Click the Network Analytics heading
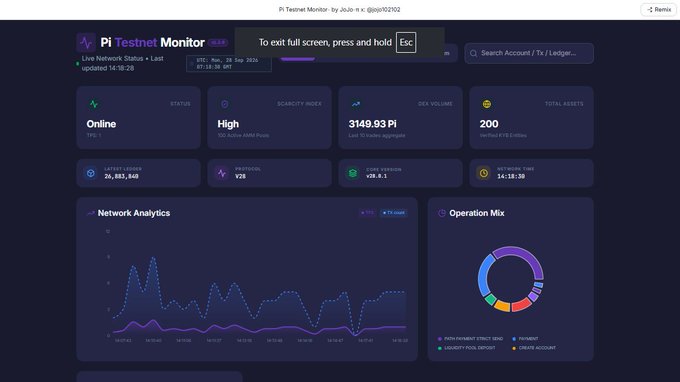The width and height of the screenshot is (680, 382). [134, 213]
